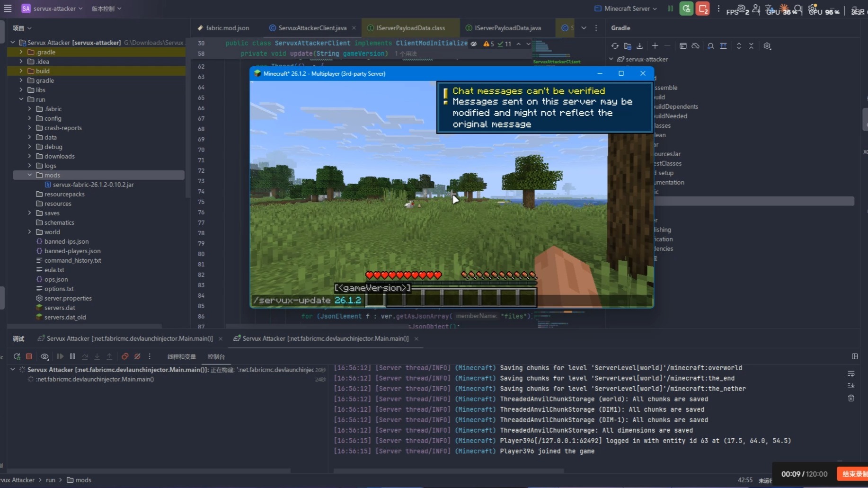Click mods breadcrumb in status bar
The width and height of the screenshot is (868, 488).
pos(79,480)
